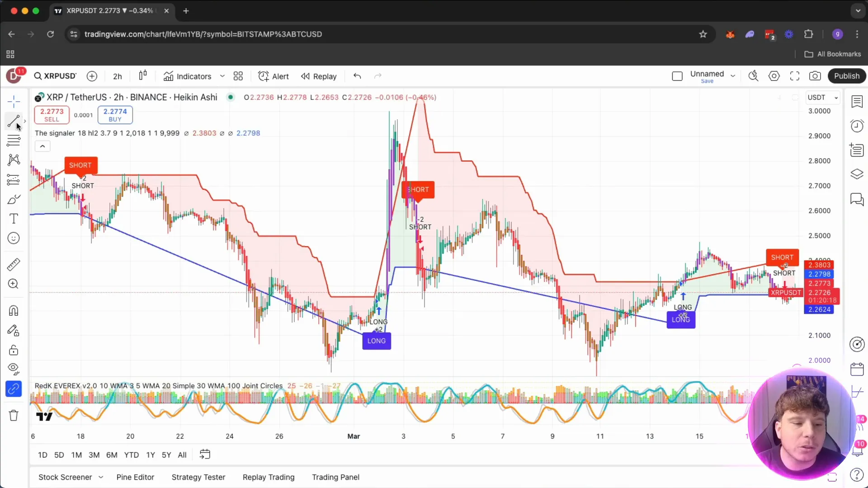The image size is (868, 488).
Task: Select the brush drawing tool
Action: (14, 199)
